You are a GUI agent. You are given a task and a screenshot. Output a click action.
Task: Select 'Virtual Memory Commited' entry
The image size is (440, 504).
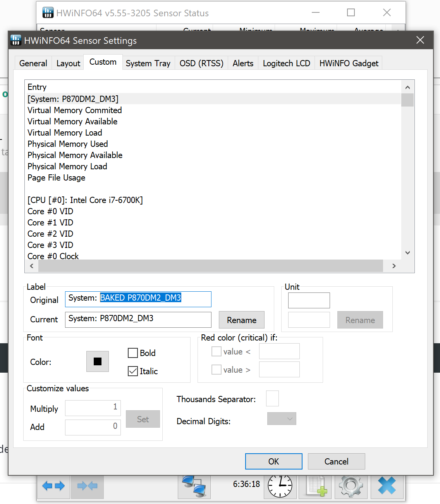[213, 110]
